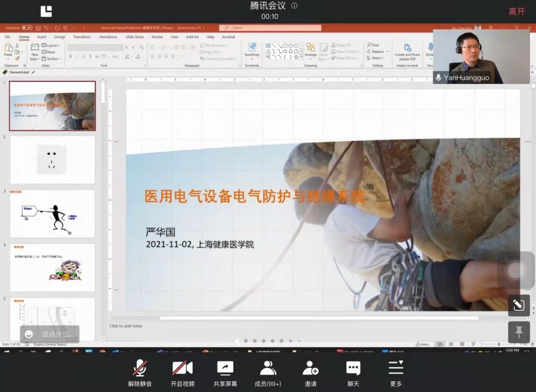The width and height of the screenshot is (536, 392).
Task: Click the Tencent Meeting logo at top left
Action: (46, 11)
